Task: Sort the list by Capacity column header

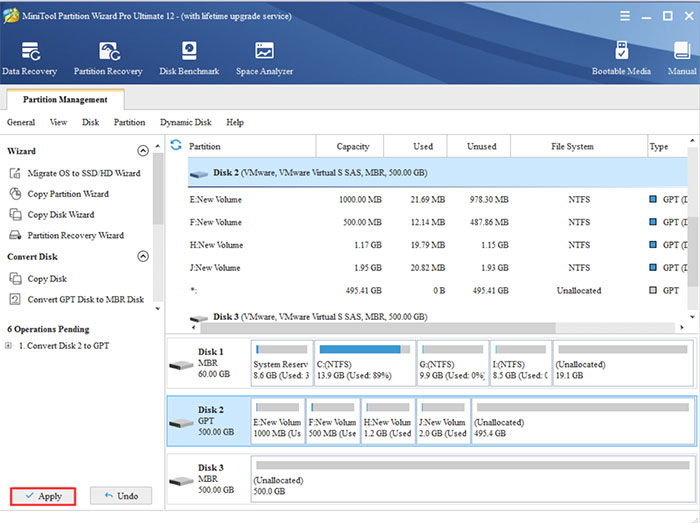Action: pos(352,146)
